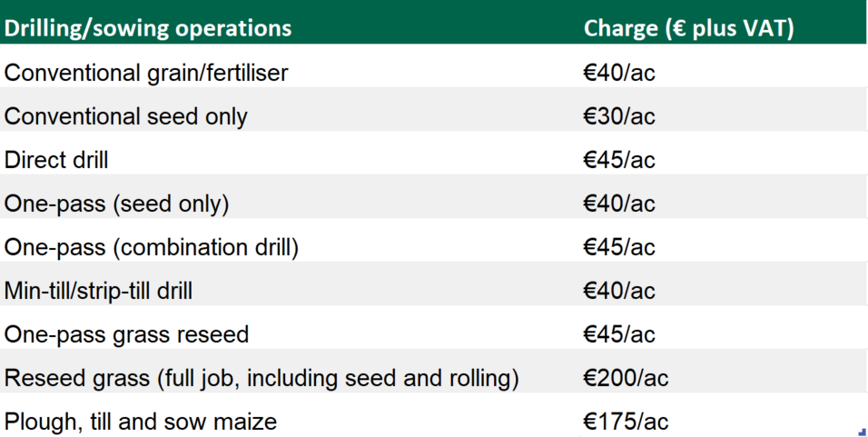Click the combination drill €45/ac charge
The image size is (868, 437).
pos(619,247)
